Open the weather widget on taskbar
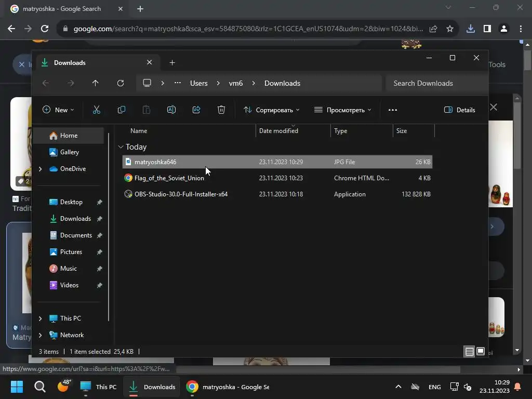The height and width of the screenshot is (399, 532). coord(63,386)
